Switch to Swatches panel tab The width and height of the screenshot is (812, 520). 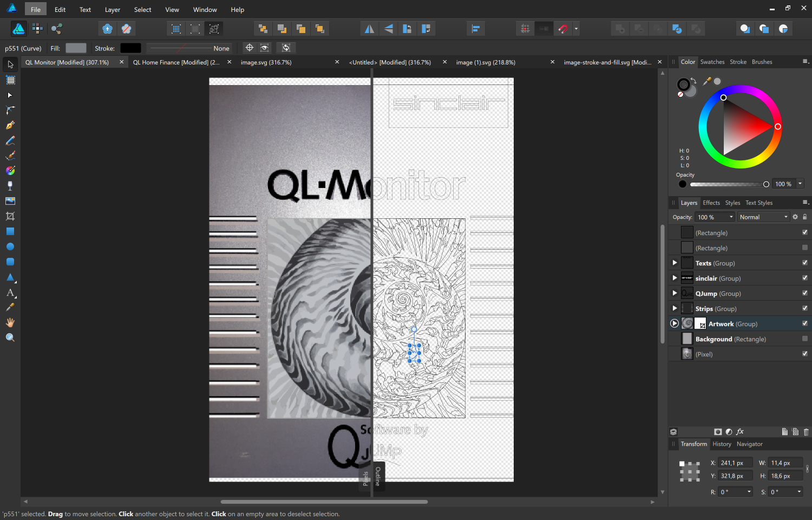712,62
